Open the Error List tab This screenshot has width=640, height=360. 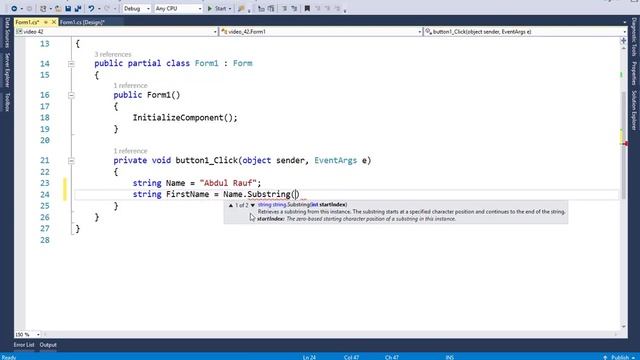[x=24, y=345]
